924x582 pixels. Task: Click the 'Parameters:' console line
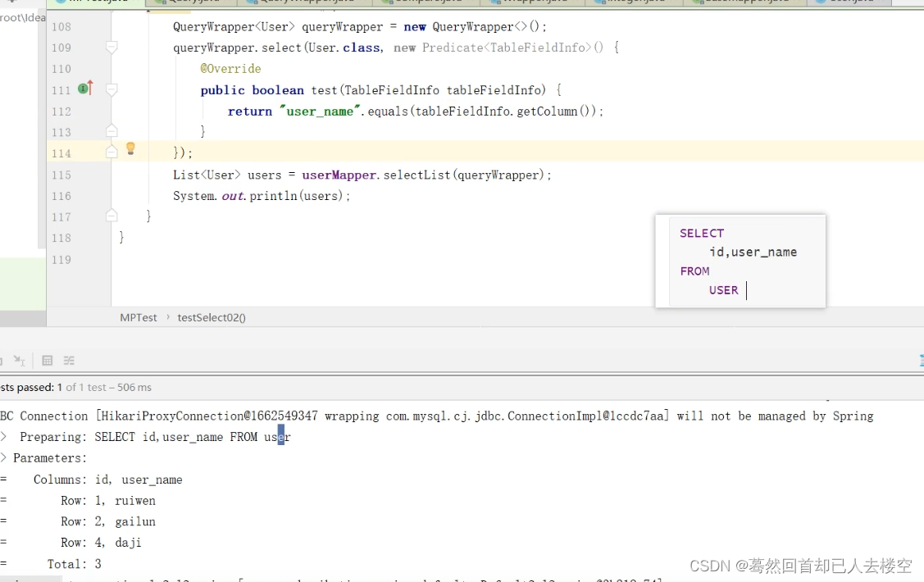50,458
